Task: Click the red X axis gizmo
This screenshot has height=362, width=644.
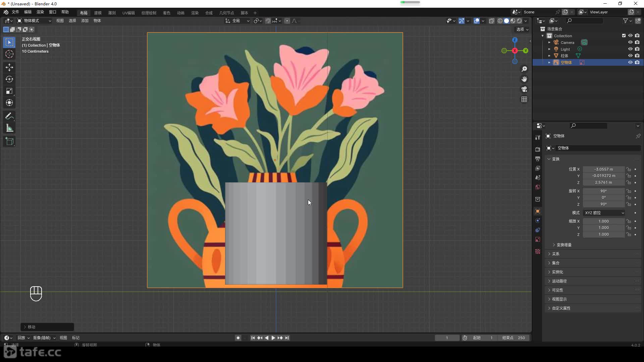Action: pyautogui.click(x=515, y=51)
